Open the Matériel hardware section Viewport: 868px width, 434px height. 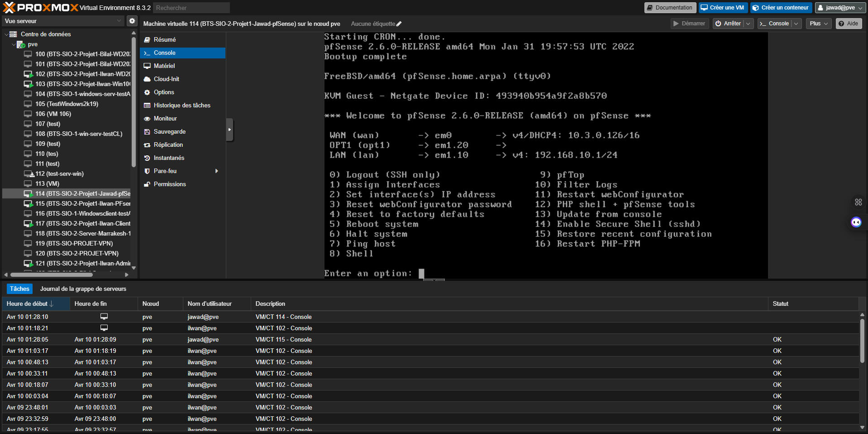point(164,66)
